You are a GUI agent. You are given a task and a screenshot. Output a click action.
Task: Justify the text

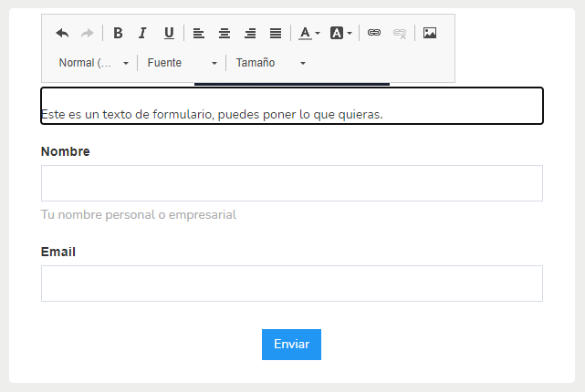pyautogui.click(x=276, y=33)
